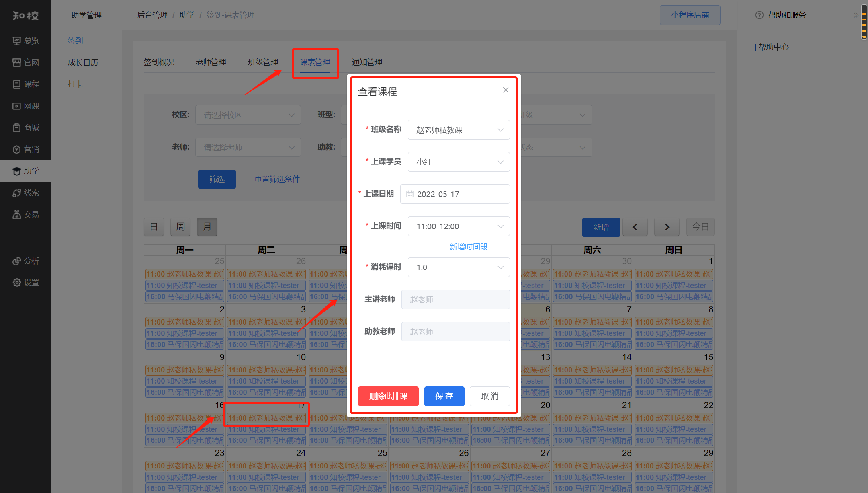868x493 pixels.
Task: Open the 官网 website sidebar icon
Action: [x=16, y=62]
